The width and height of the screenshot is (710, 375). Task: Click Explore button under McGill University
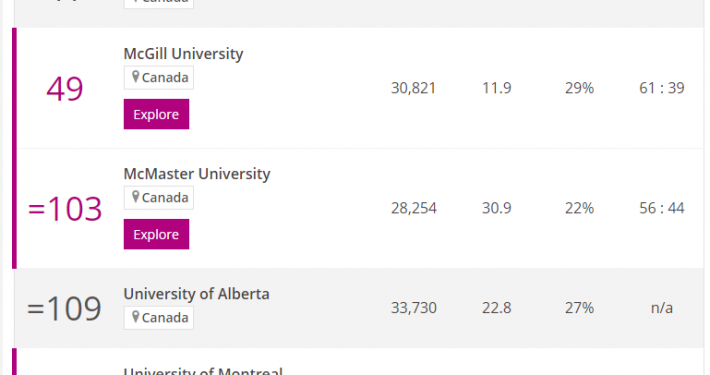(156, 114)
